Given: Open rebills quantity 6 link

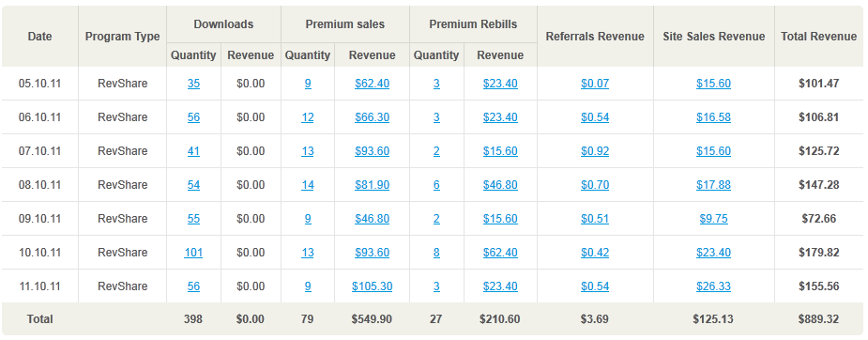Looking at the screenshot, I should (436, 185).
